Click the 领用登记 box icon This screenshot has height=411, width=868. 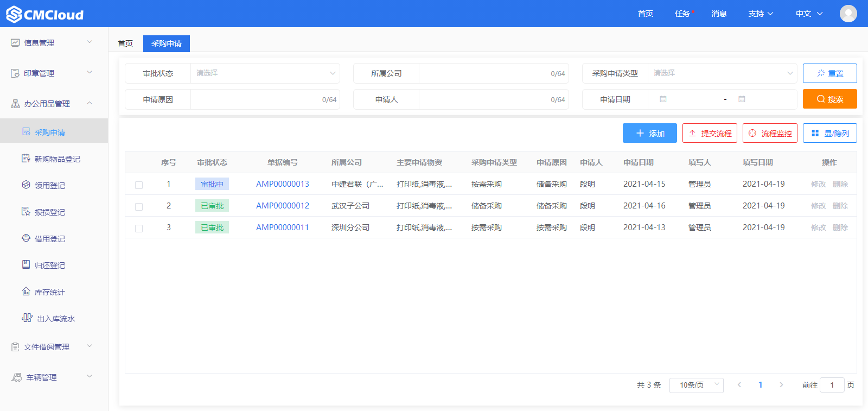tap(26, 185)
